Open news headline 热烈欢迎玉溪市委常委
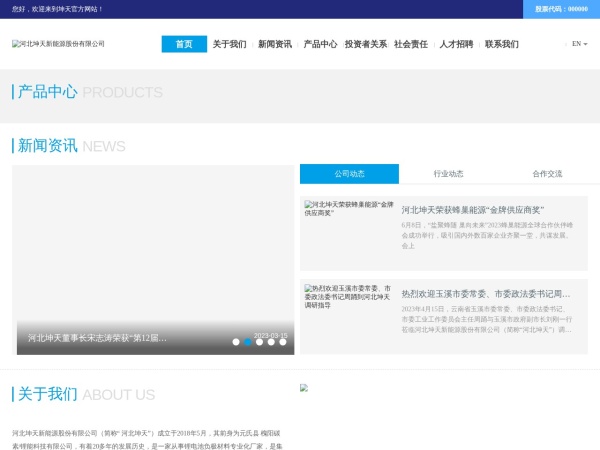The image size is (600, 450). coord(486,294)
